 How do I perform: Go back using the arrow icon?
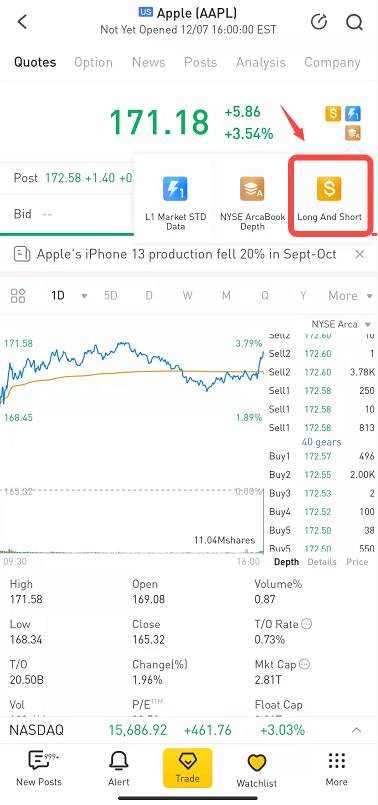pos(22,22)
